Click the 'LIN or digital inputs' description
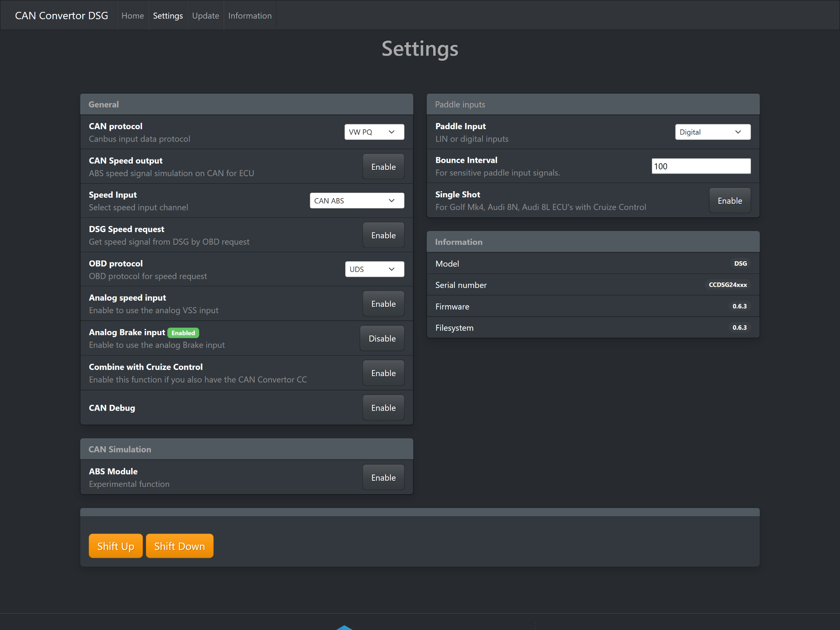 click(x=472, y=139)
